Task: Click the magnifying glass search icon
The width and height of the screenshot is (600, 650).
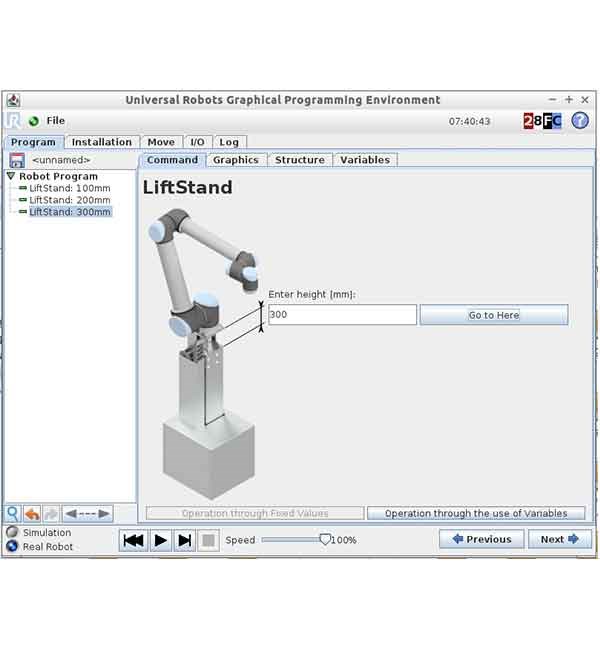Action: 13,514
